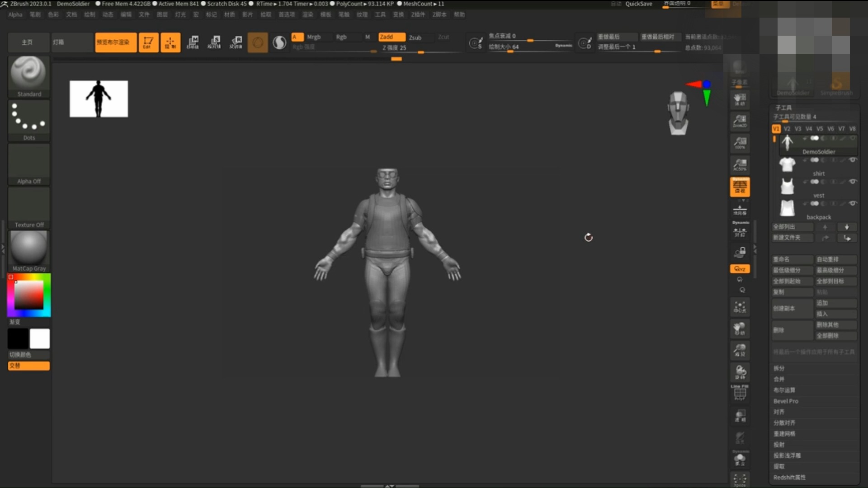Activate the 绘制 (Draw) mode icon

(x=170, y=42)
